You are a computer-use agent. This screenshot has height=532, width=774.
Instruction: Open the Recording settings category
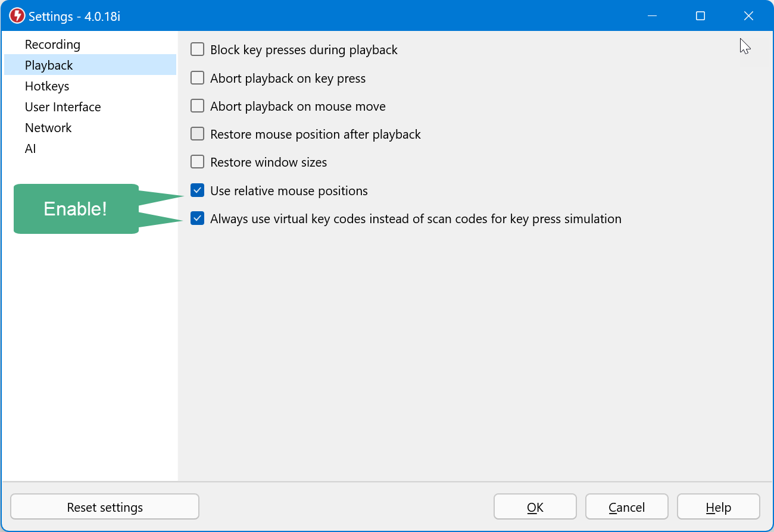(52, 45)
